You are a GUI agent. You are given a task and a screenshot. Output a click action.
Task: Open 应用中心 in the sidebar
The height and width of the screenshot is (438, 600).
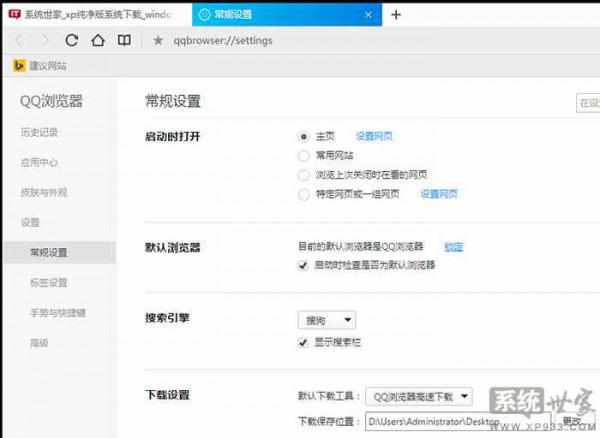(x=39, y=162)
